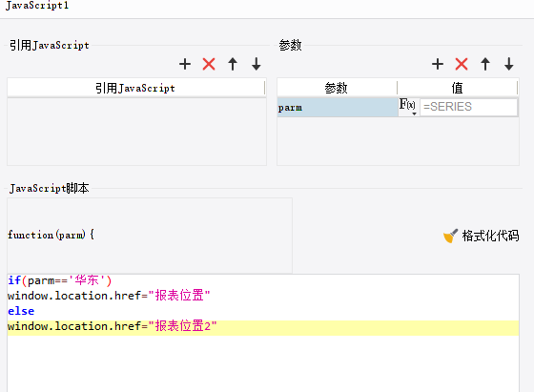Click the else keyword line in script

(x=21, y=311)
